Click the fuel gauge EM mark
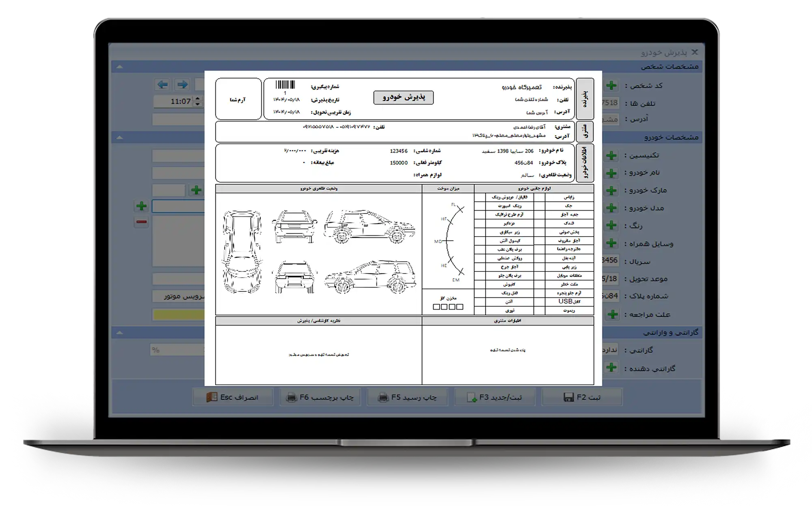The image size is (812, 506). 456,280
